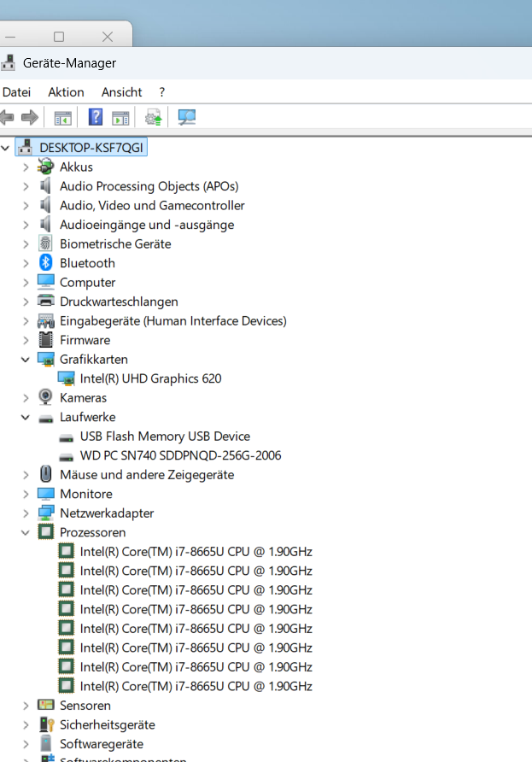Viewport: 532px width, 762px height.
Task: Select the Firmware label
Action: (85, 340)
